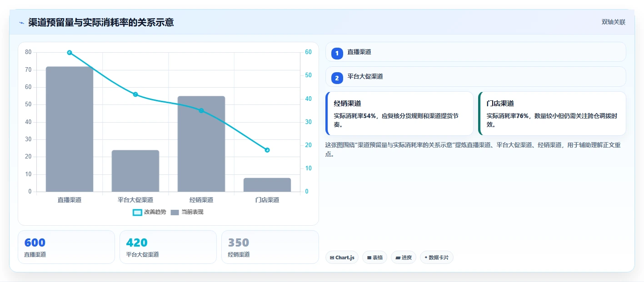Click the 实际消耗率76% description text

[552, 120]
